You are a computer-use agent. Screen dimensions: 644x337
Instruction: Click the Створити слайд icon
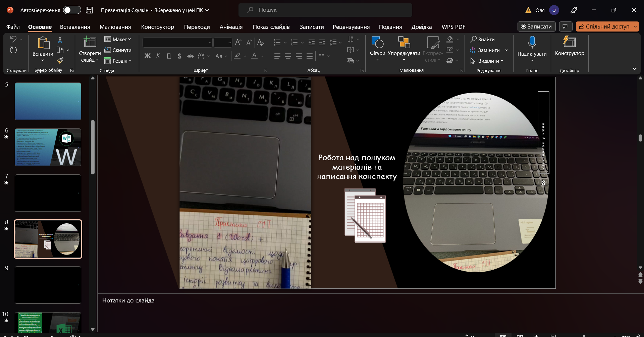click(x=90, y=42)
